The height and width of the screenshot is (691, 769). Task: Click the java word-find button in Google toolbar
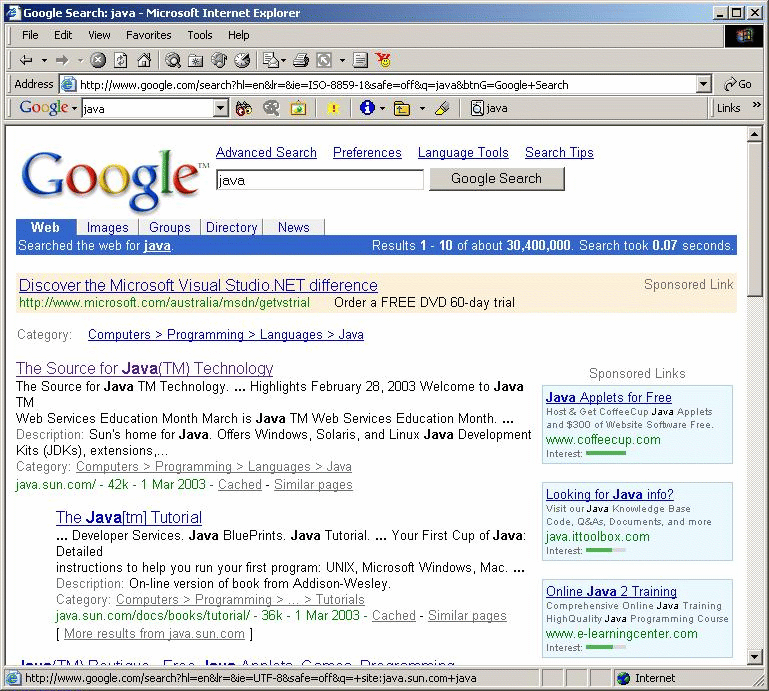[x=489, y=108]
